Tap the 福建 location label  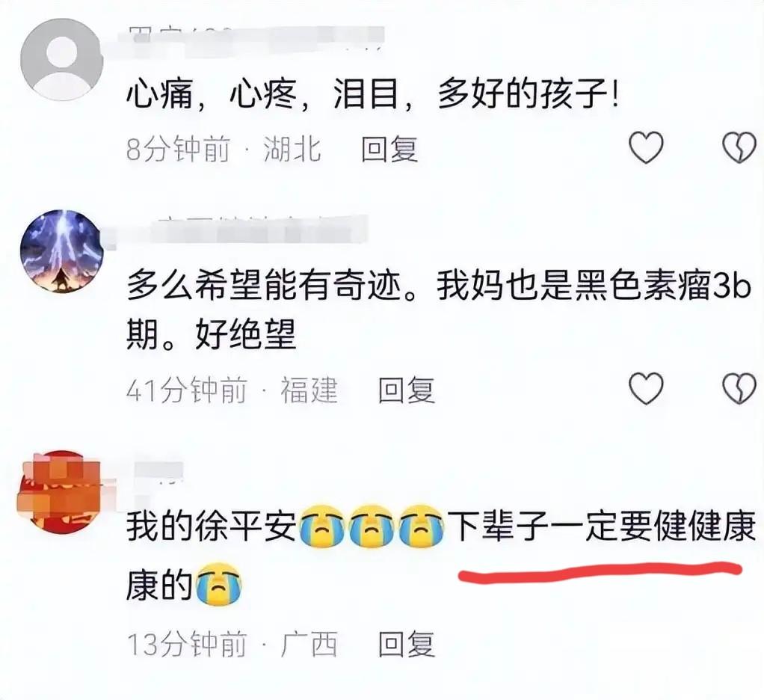(309, 390)
